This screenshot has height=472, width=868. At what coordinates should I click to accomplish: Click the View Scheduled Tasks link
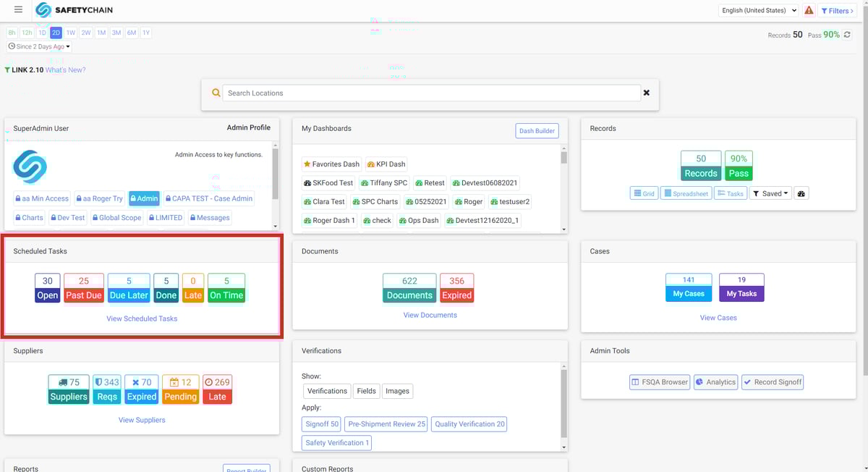[141, 318]
